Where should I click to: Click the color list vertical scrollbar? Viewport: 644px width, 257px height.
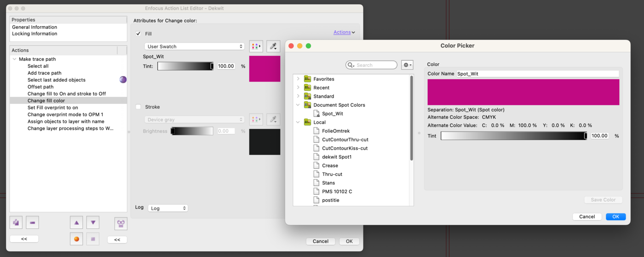click(x=411, y=118)
